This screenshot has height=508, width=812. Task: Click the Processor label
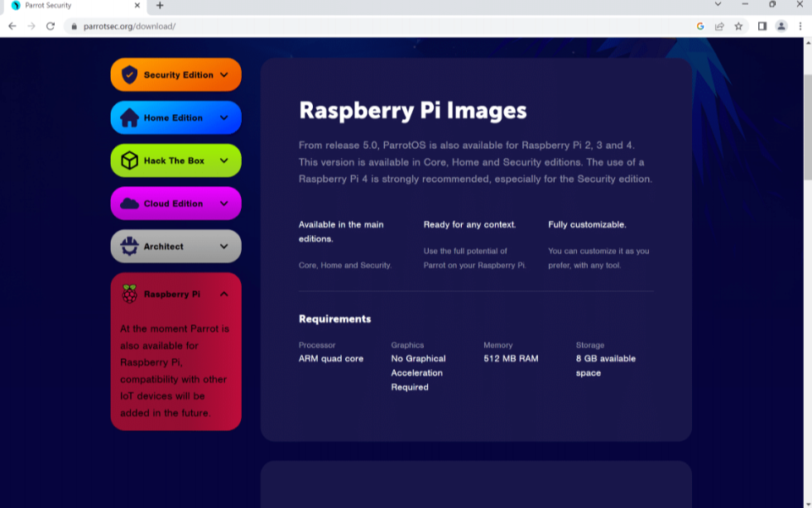point(317,345)
